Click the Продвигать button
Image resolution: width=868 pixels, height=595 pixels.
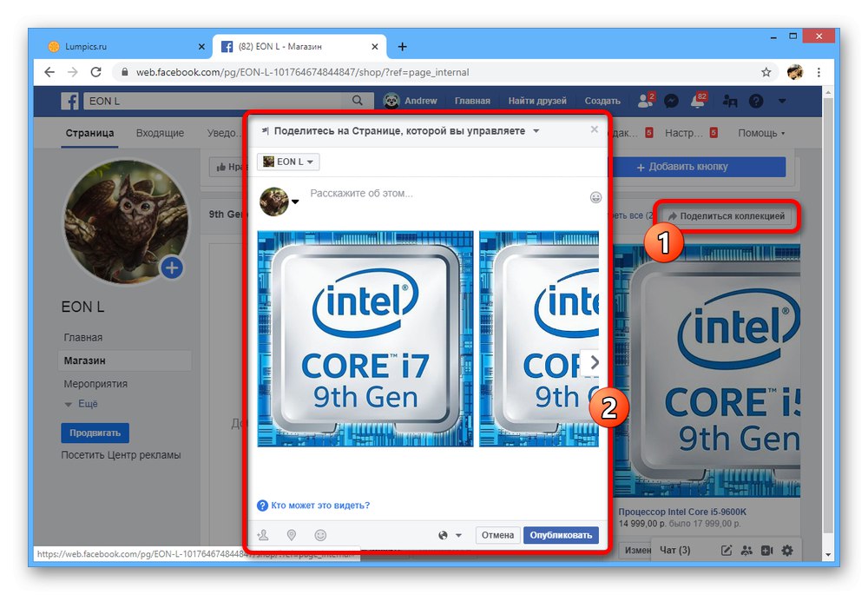click(95, 433)
